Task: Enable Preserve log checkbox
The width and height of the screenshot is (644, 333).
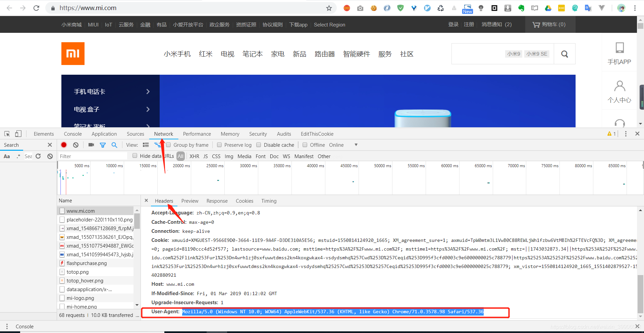Action: tap(219, 145)
